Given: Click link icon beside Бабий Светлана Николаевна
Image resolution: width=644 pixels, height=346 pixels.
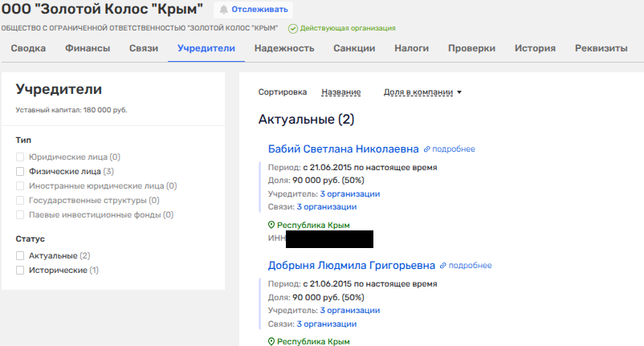Looking at the screenshot, I should point(427,149).
